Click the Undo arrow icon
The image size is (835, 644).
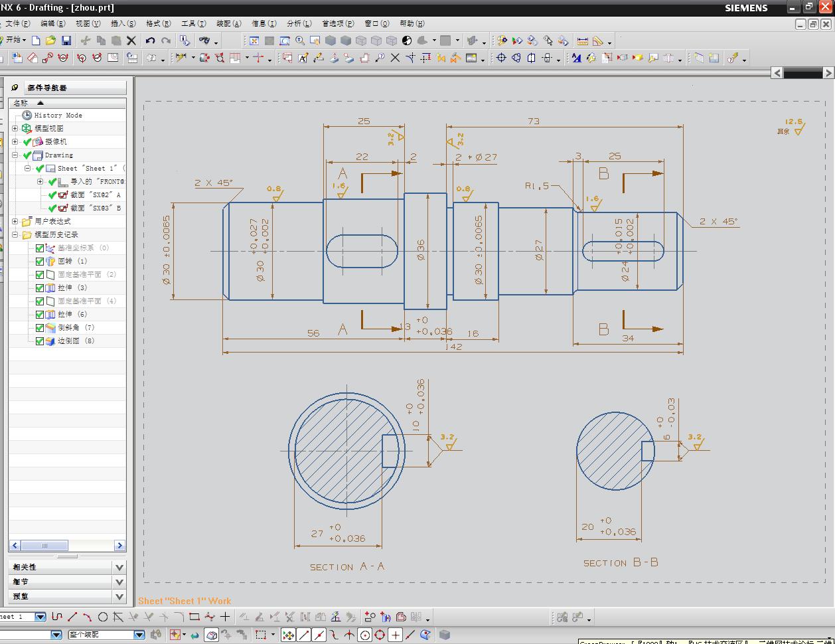pos(151,40)
